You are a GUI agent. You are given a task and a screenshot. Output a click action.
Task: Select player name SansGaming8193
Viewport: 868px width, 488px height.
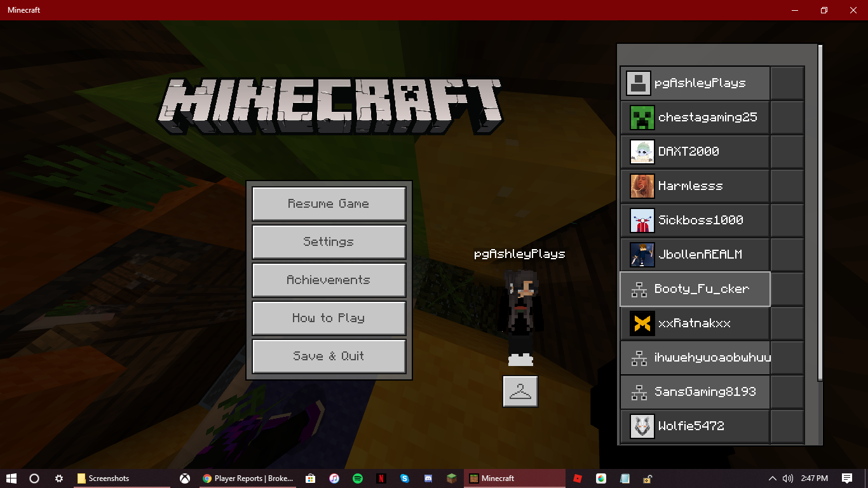pos(705,392)
